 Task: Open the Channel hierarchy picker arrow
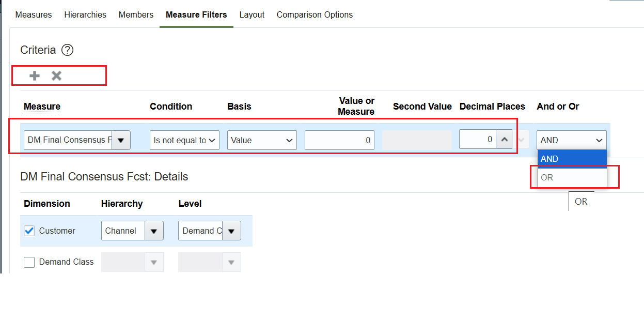point(154,231)
